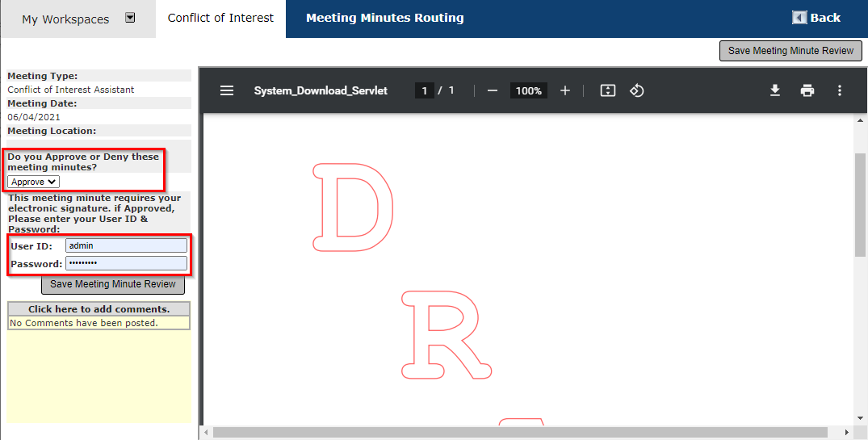Image resolution: width=868 pixels, height=440 pixels.
Task: Click the scroll right arrow of PDF viewer
Action: click(x=847, y=432)
